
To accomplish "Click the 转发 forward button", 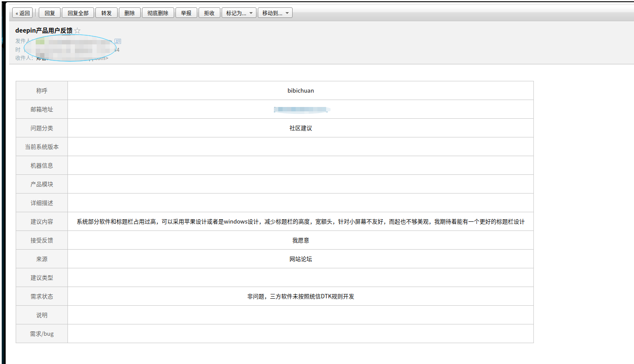I will tap(106, 13).
